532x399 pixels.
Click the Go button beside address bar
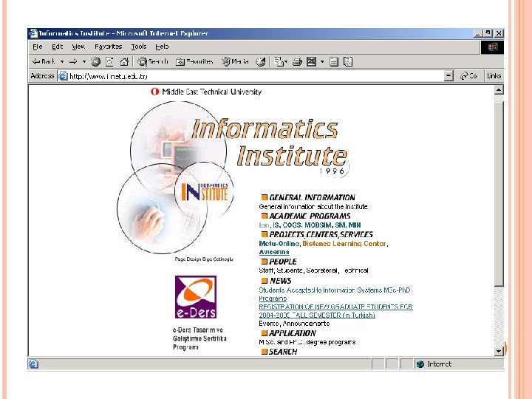click(468, 76)
